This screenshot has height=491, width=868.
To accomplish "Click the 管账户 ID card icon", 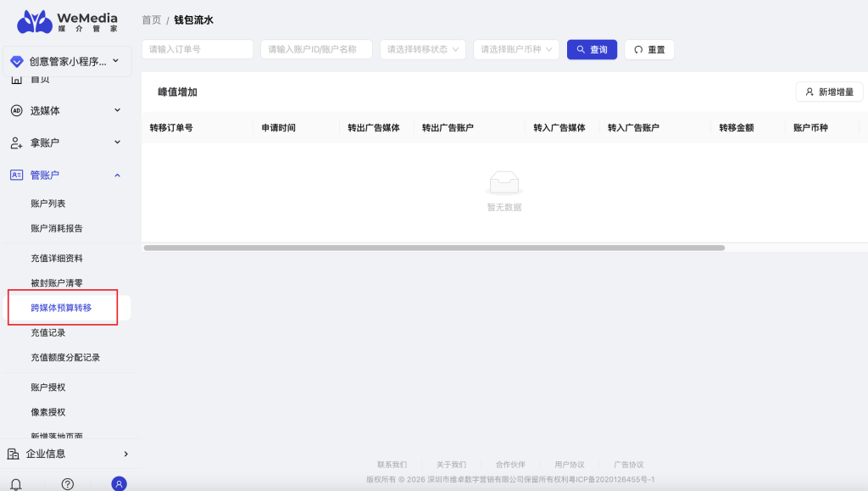I will [15, 175].
